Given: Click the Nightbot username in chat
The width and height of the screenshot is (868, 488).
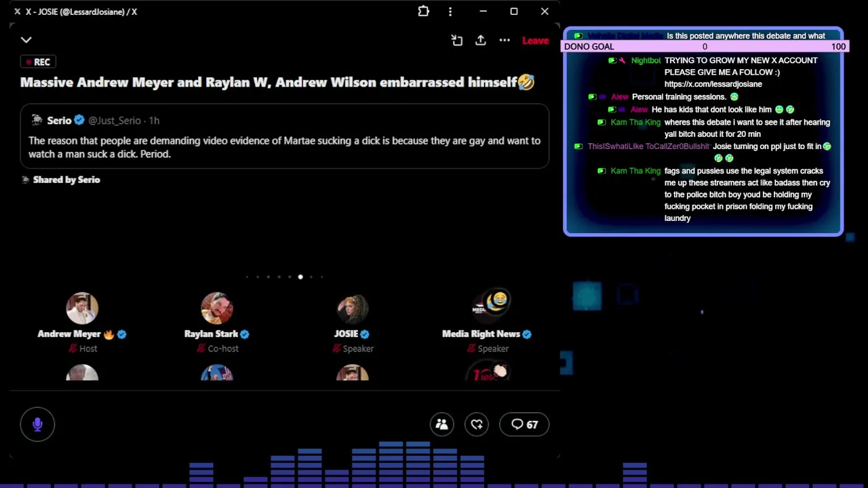Looking at the screenshot, I should coord(646,60).
